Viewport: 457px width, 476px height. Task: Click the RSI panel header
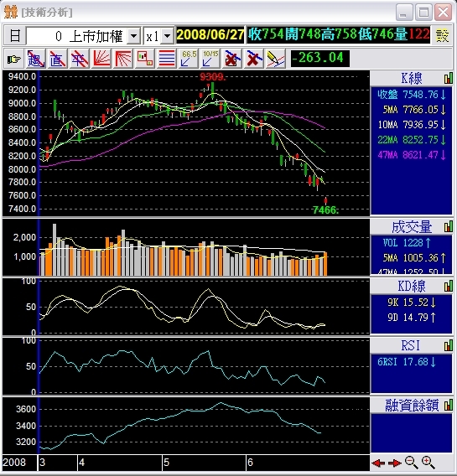click(x=412, y=345)
